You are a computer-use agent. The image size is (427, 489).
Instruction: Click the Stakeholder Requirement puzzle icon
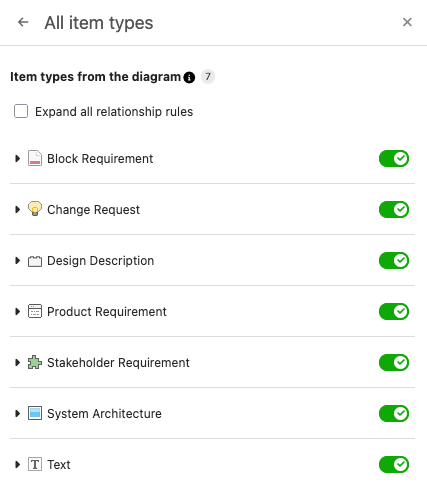(x=35, y=362)
